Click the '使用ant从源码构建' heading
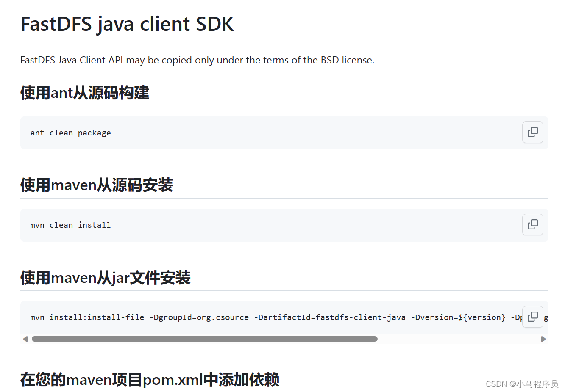 [x=84, y=92]
